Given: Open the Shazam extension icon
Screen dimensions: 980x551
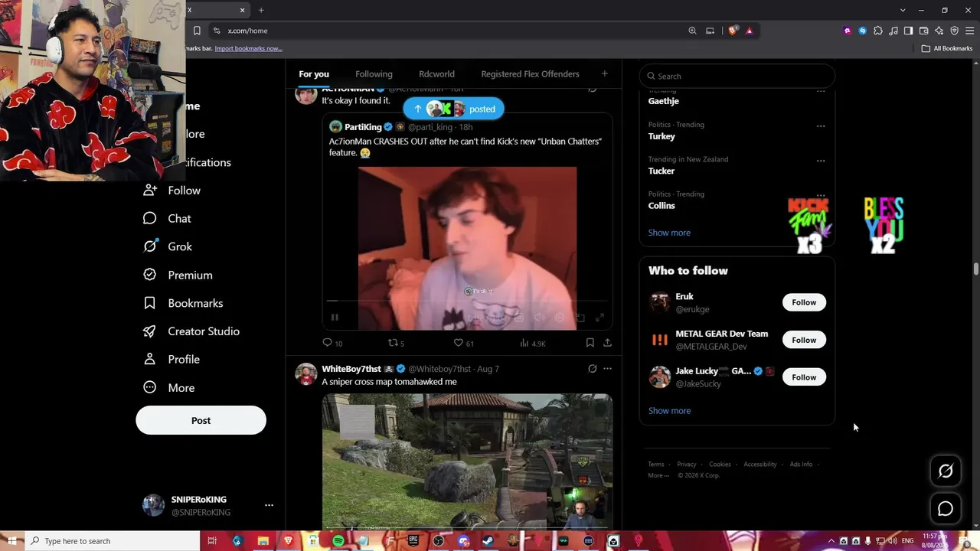Looking at the screenshot, I should point(863,31).
